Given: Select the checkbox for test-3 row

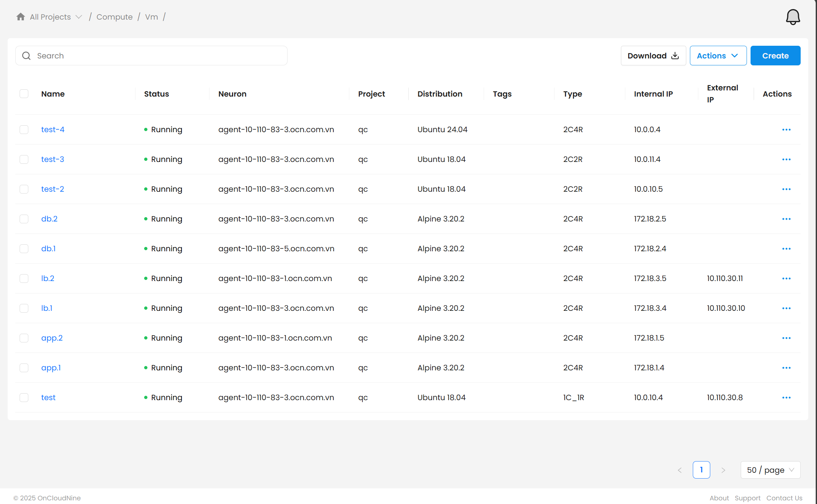Looking at the screenshot, I should click(24, 159).
